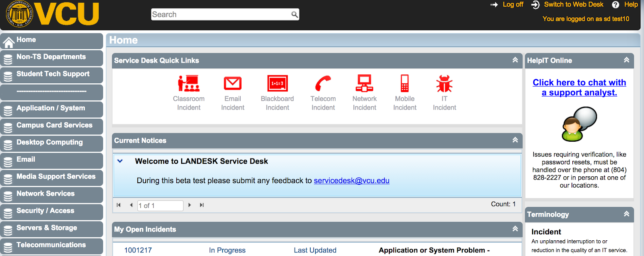644x256 pixels.
Task: Click the Help link
Action: [x=631, y=4]
